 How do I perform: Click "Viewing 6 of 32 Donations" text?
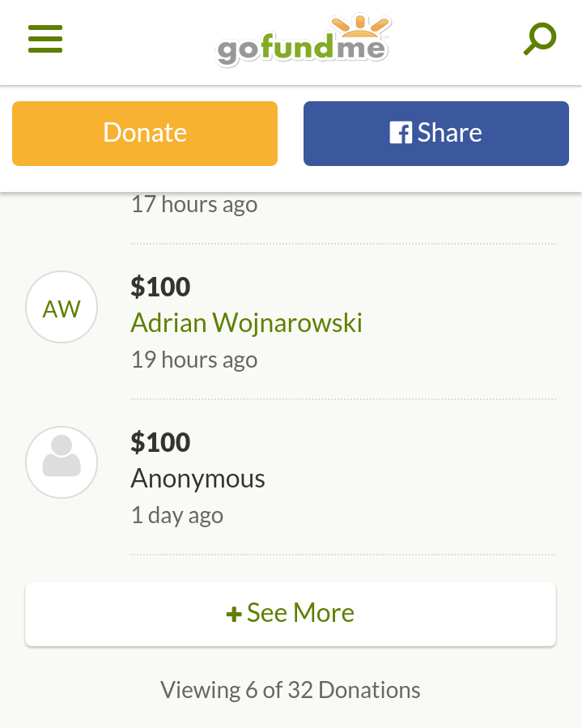click(x=291, y=690)
